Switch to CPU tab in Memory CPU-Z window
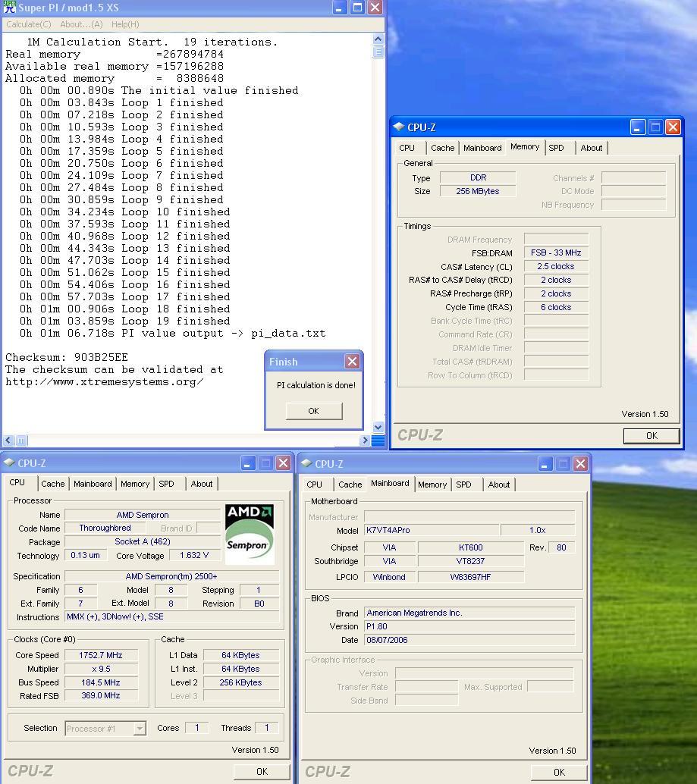 click(407, 148)
